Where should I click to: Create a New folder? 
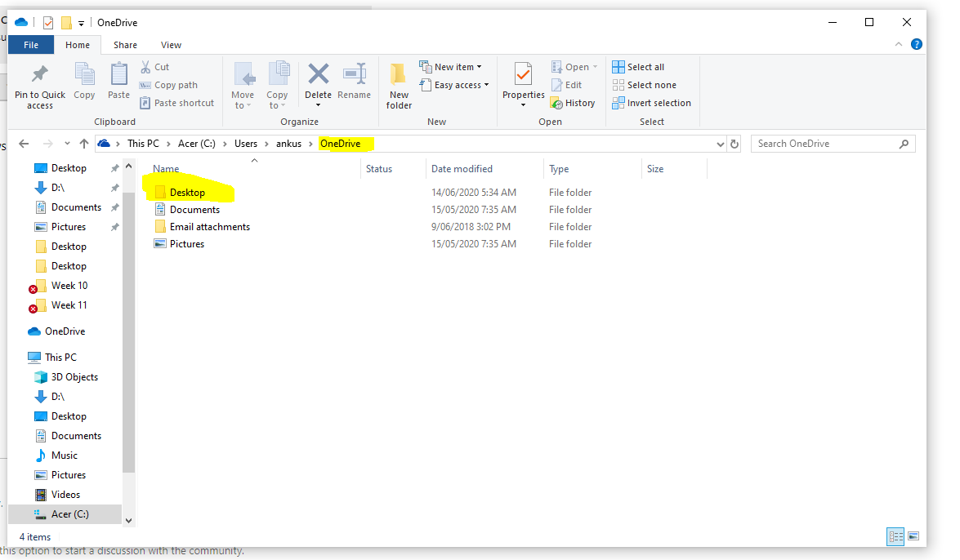(x=400, y=86)
